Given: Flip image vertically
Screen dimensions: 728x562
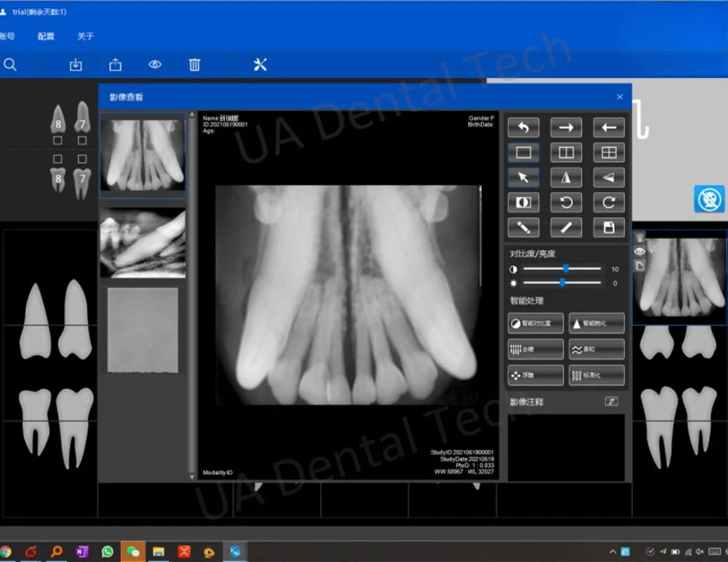Looking at the screenshot, I should 609,178.
